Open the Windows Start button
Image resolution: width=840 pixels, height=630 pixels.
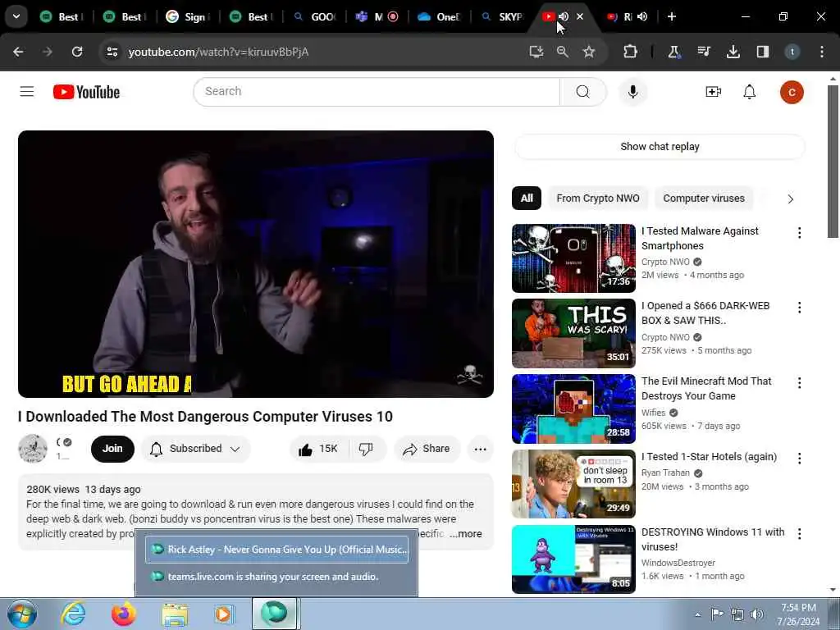click(x=22, y=614)
